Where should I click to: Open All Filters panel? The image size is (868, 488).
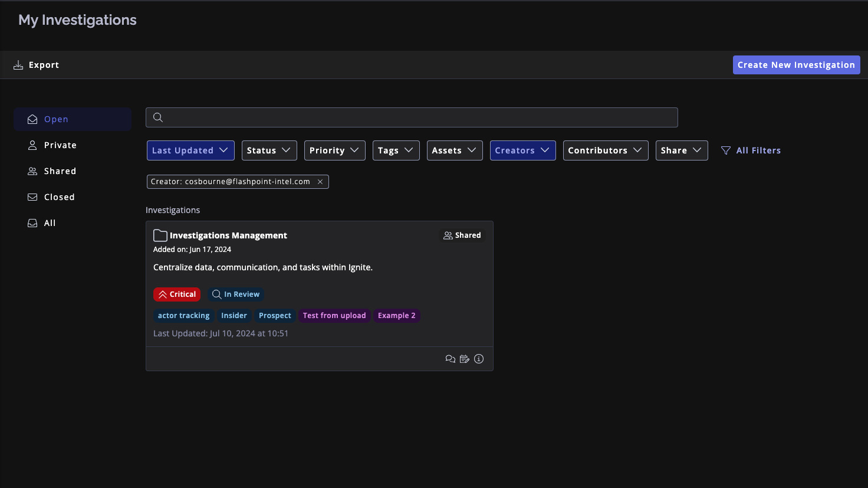[x=751, y=150]
